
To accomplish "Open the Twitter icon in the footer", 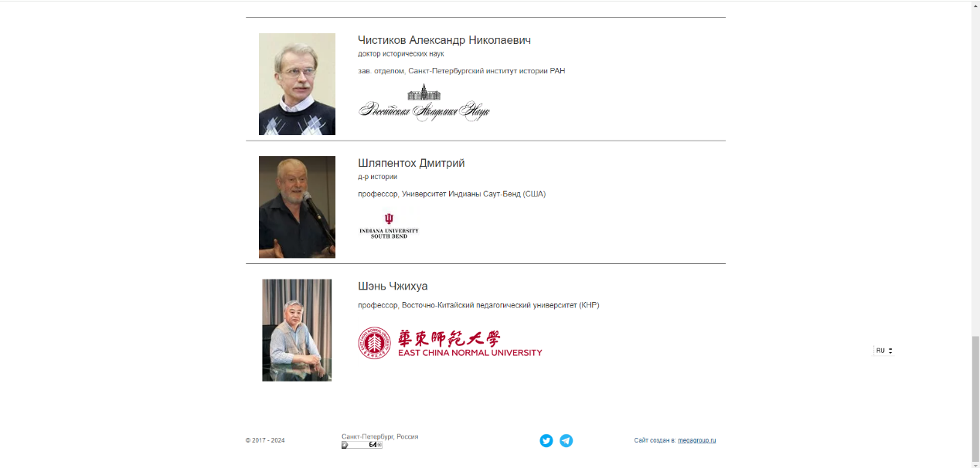I will 546,441.
